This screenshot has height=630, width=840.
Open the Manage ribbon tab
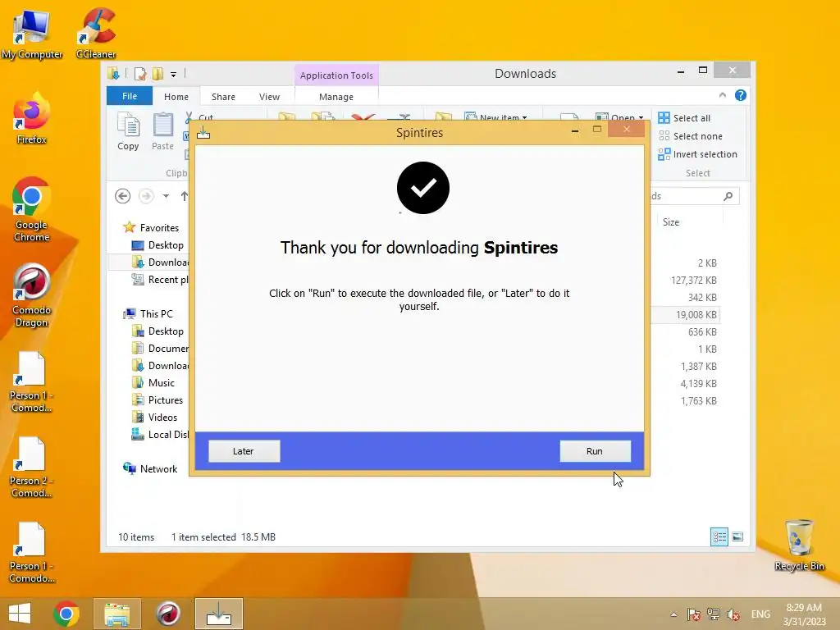click(336, 97)
